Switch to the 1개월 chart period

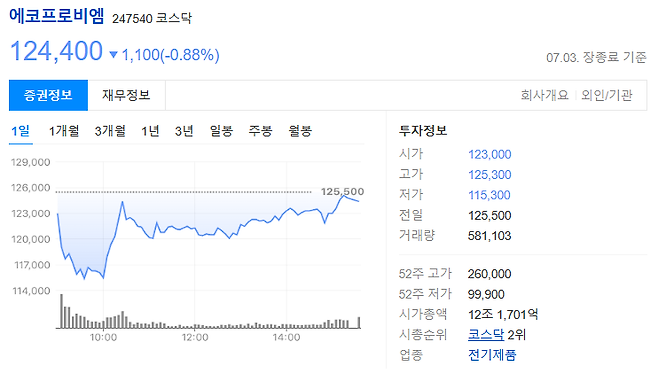pyautogui.click(x=64, y=131)
